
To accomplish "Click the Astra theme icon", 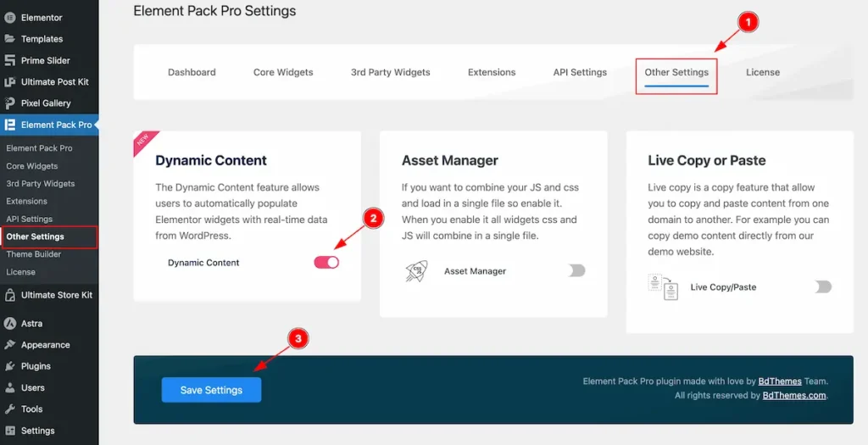I will tap(9, 323).
